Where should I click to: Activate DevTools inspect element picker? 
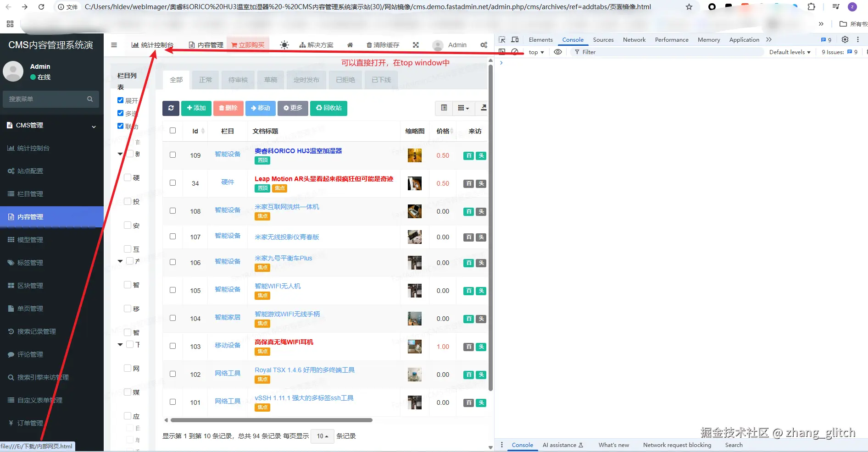[502, 40]
